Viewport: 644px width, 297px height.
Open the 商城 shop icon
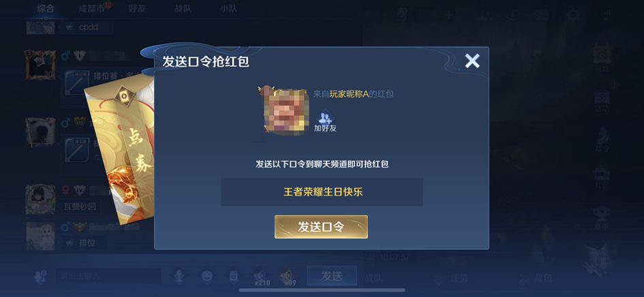(602, 57)
